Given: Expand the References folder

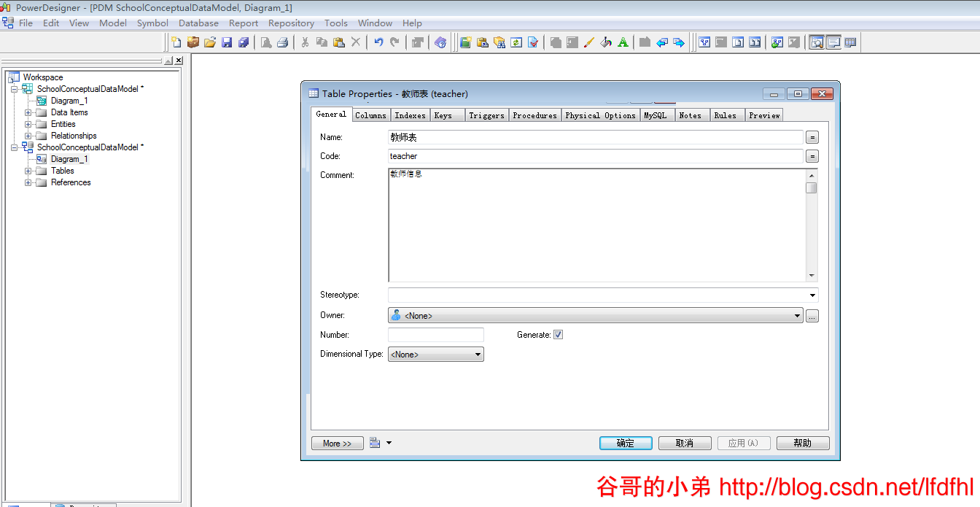Looking at the screenshot, I should [28, 182].
